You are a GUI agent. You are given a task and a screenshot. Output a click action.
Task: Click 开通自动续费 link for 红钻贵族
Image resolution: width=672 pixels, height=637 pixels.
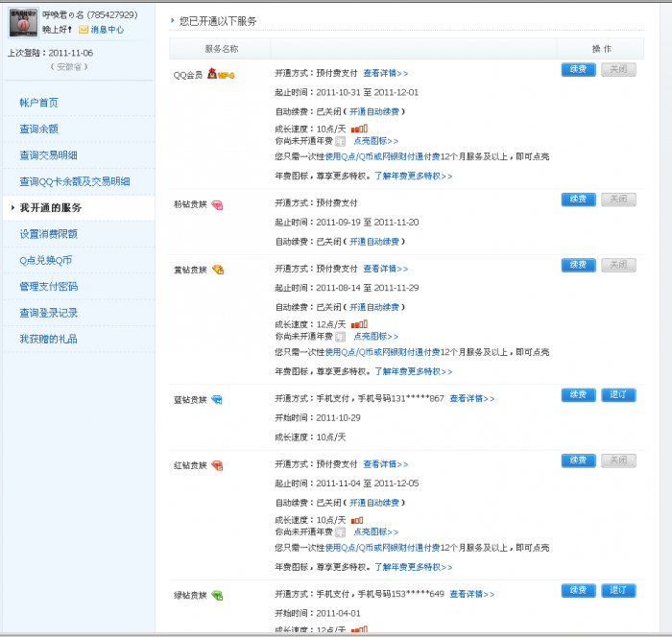coord(374,503)
